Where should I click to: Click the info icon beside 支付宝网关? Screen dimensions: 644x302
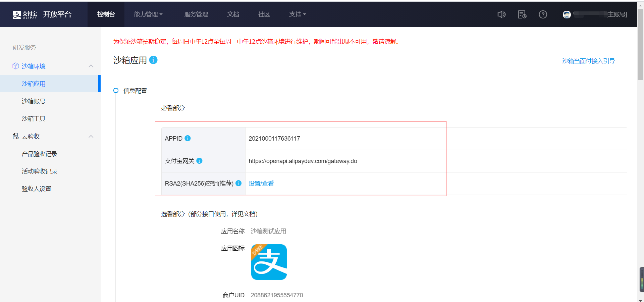point(199,161)
